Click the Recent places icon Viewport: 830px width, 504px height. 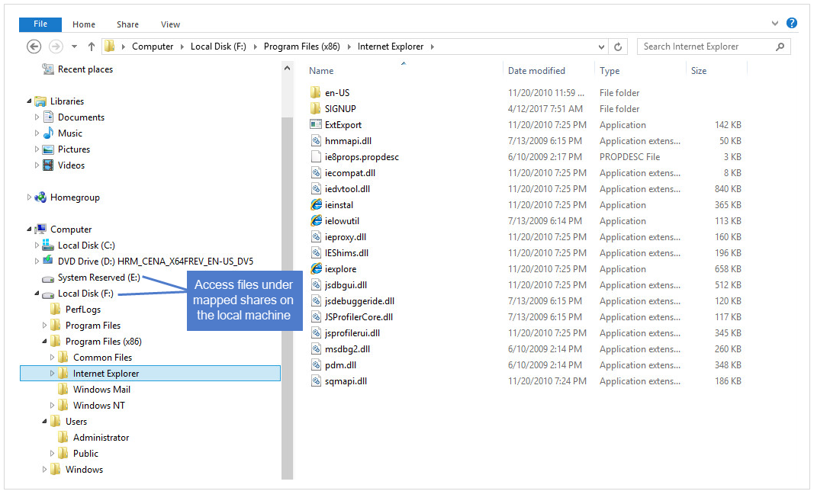coord(48,69)
